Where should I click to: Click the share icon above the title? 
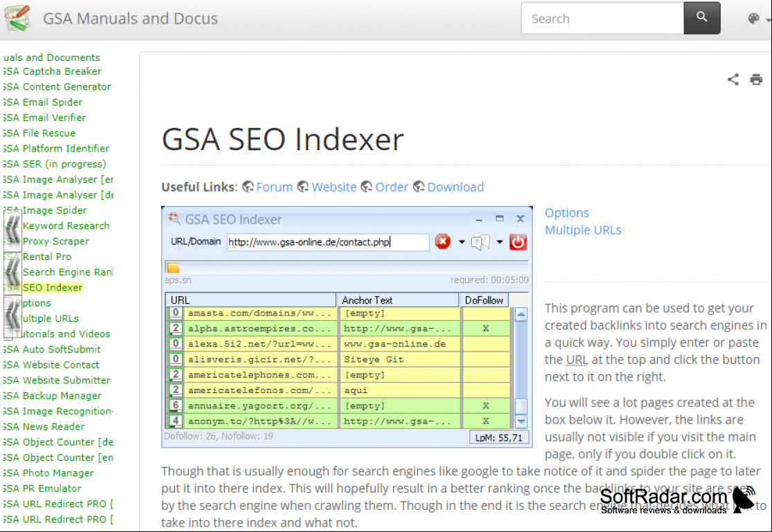tap(733, 80)
